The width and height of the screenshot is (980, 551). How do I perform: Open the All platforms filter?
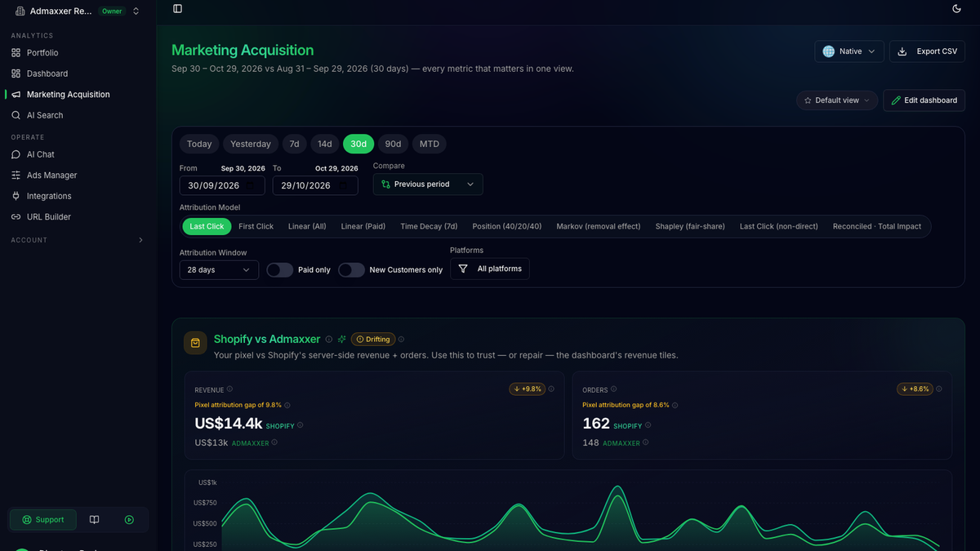pos(490,269)
